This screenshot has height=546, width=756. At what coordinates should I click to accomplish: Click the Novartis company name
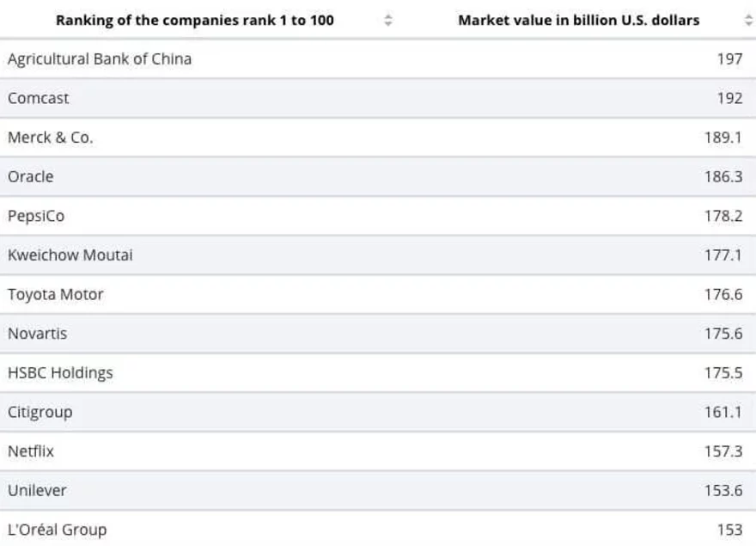click(37, 334)
